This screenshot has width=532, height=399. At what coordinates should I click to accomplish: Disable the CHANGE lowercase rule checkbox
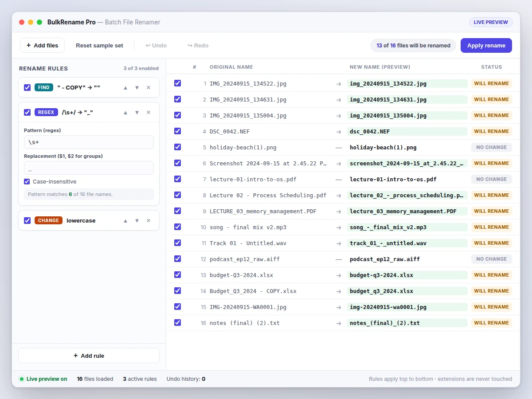tap(27, 221)
